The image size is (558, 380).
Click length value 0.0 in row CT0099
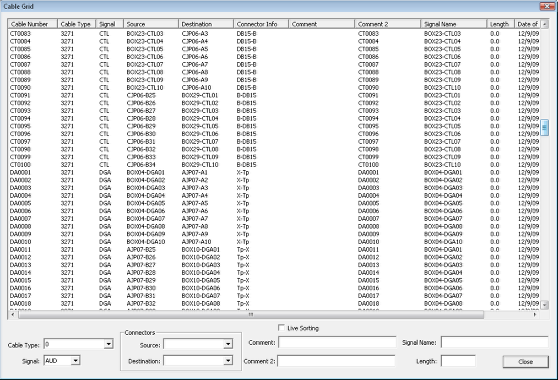[x=494, y=157]
